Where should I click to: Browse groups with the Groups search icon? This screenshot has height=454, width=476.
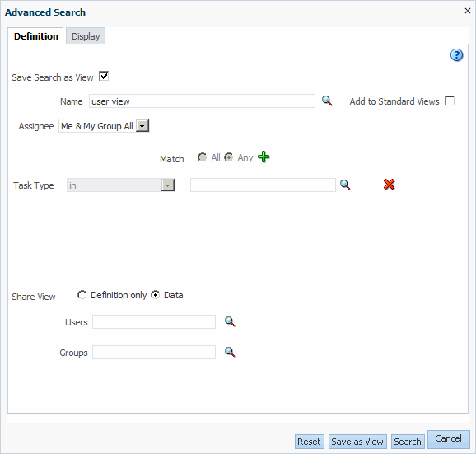click(x=230, y=352)
